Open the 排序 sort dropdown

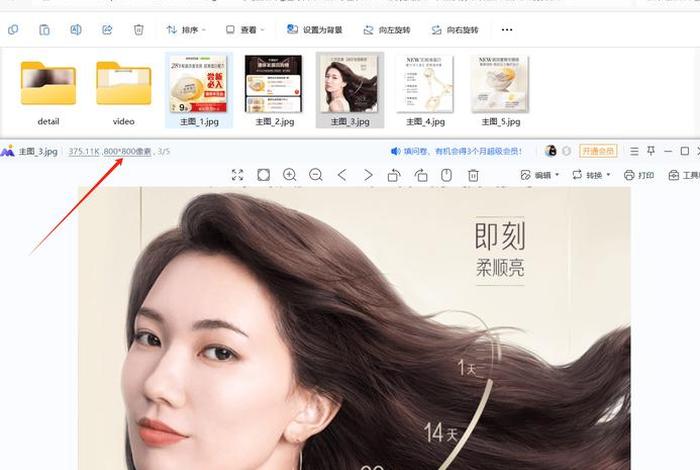click(x=186, y=30)
